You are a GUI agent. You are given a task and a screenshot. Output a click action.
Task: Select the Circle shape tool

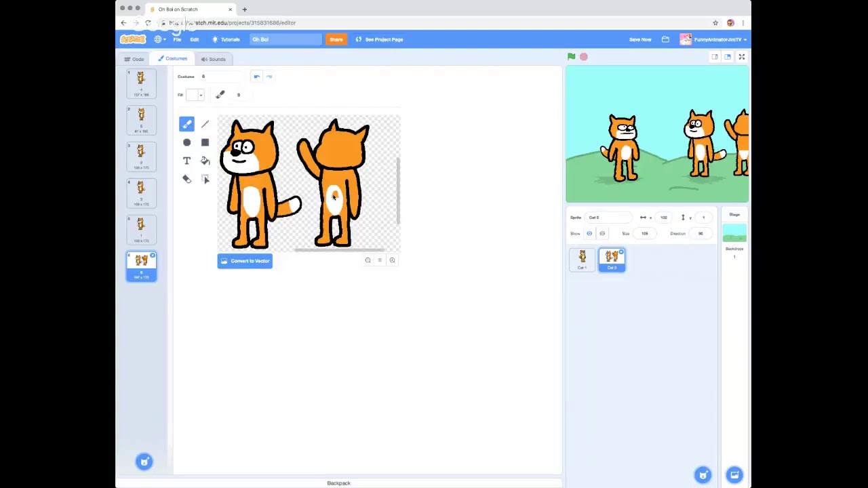[x=186, y=142]
